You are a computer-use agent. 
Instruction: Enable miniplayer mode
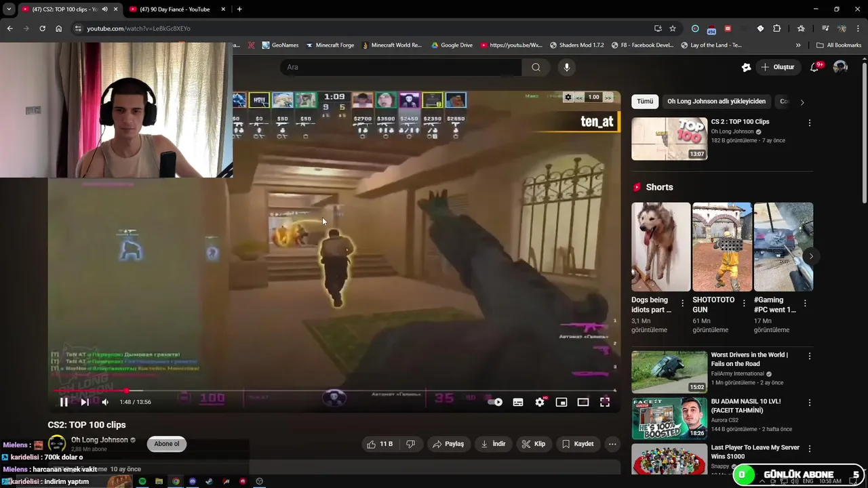click(561, 402)
